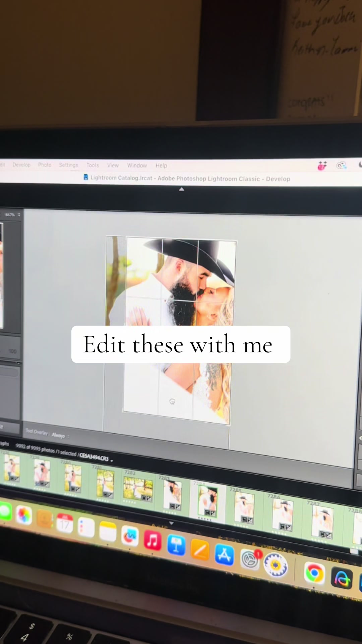Open the Calendar icon showing 17
This screenshot has width=362, height=644.
click(65, 523)
